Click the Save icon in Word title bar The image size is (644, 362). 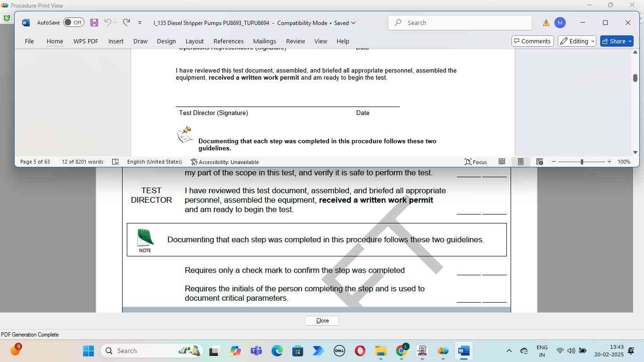pyautogui.click(x=94, y=23)
